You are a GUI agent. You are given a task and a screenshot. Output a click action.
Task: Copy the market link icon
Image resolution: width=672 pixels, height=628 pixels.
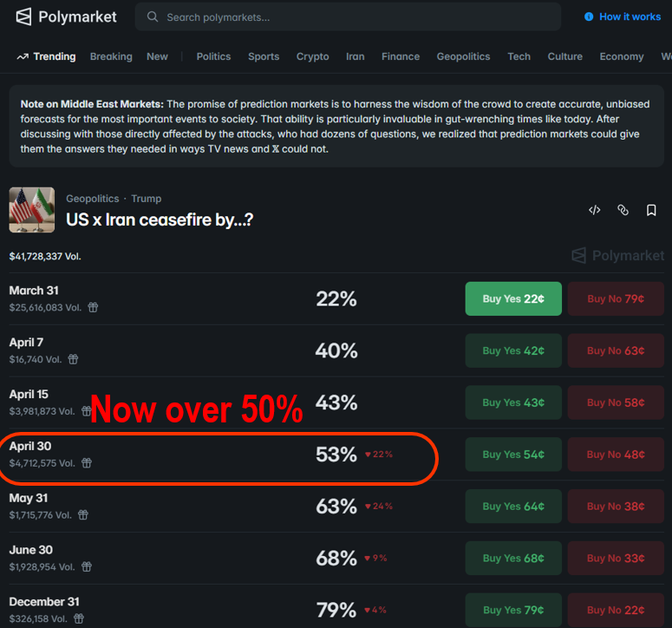click(623, 210)
